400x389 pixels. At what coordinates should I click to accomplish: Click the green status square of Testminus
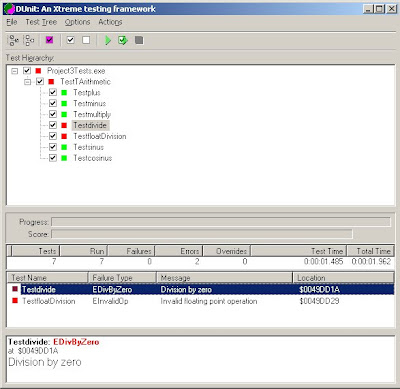pos(64,103)
